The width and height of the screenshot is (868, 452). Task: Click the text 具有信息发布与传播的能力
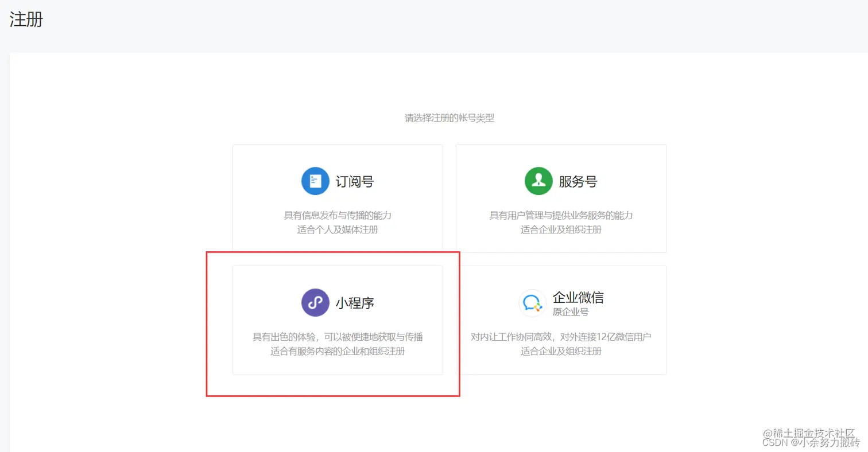(338, 216)
